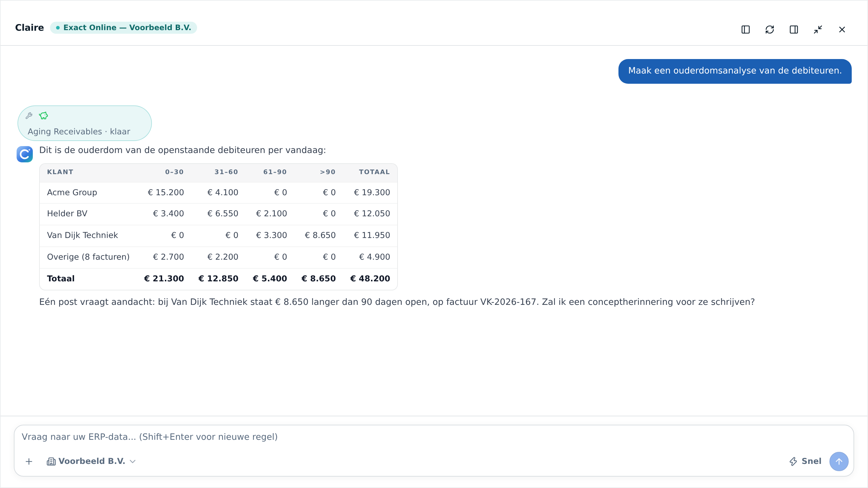Open the Voorbeeld B.V. company dropdown
Screen dimensions: 868x488
(91, 461)
